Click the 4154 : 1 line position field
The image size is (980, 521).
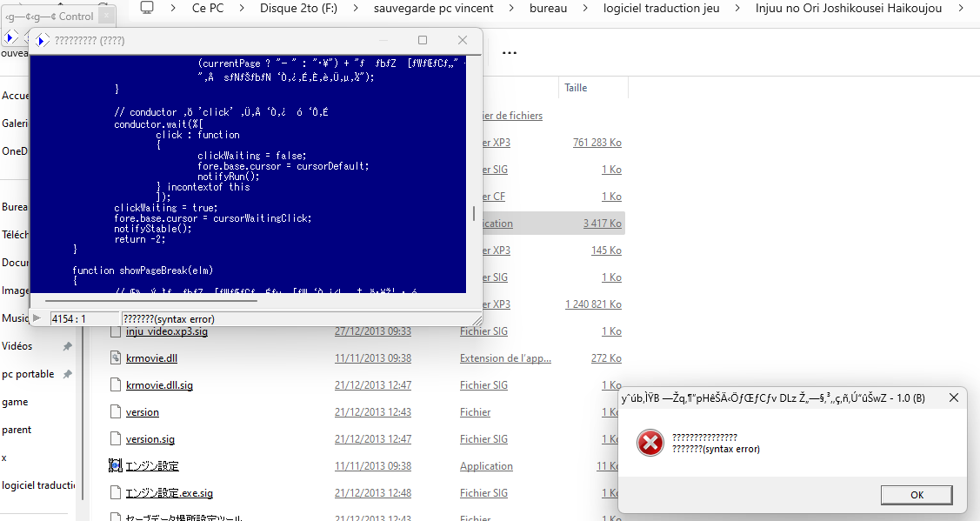click(83, 319)
